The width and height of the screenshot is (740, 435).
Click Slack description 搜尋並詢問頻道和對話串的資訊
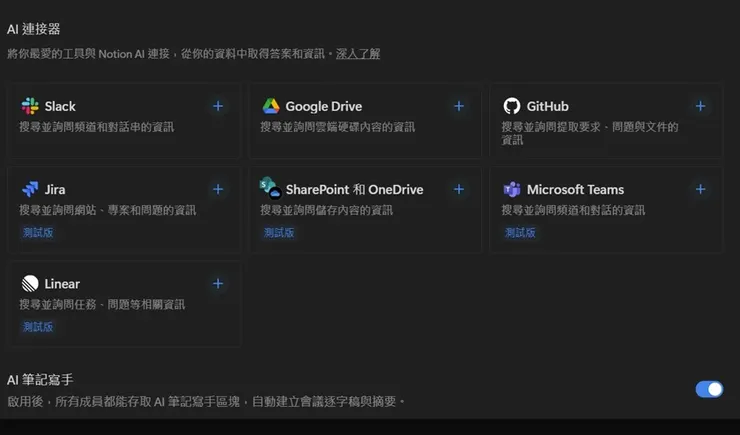pyautogui.click(x=97, y=127)
